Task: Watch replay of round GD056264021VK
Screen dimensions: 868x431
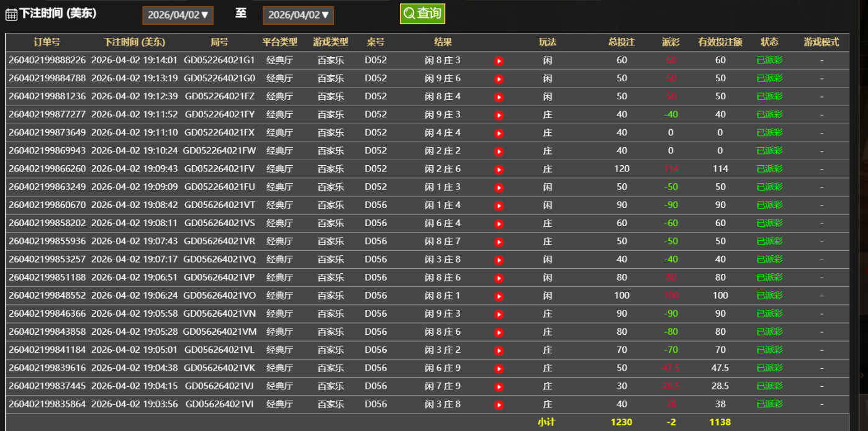Action: [x=499, y=368]
